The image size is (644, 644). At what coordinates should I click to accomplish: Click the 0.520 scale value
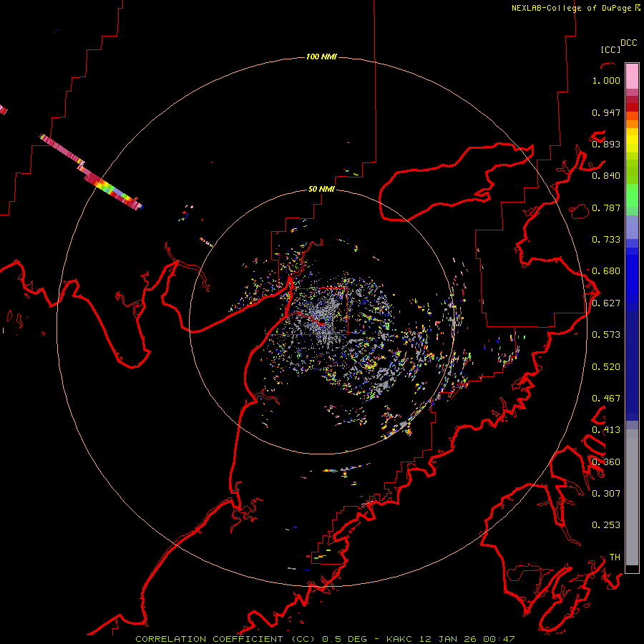[x=606, y=367]
